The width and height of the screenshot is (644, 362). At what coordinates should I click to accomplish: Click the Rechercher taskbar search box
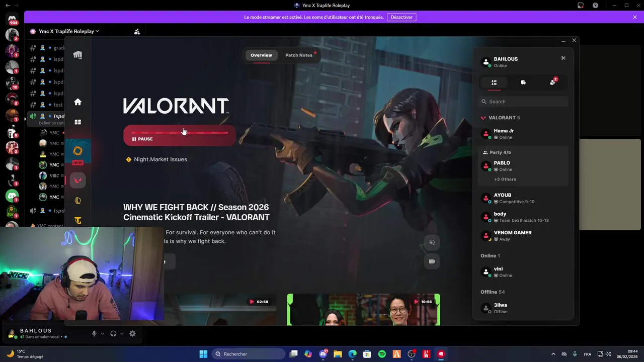click(249, 354)
